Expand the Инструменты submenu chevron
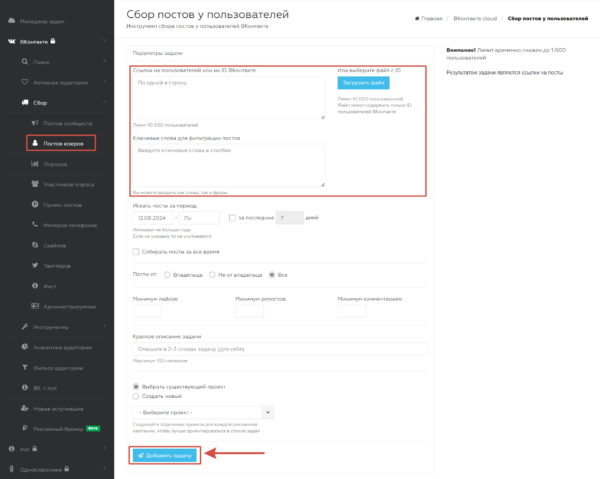 point(104,326)
